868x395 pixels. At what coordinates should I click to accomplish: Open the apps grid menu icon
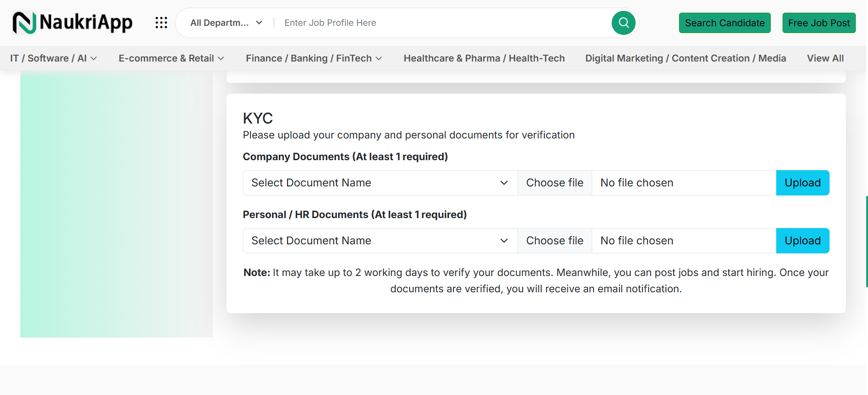click(161, 23)
